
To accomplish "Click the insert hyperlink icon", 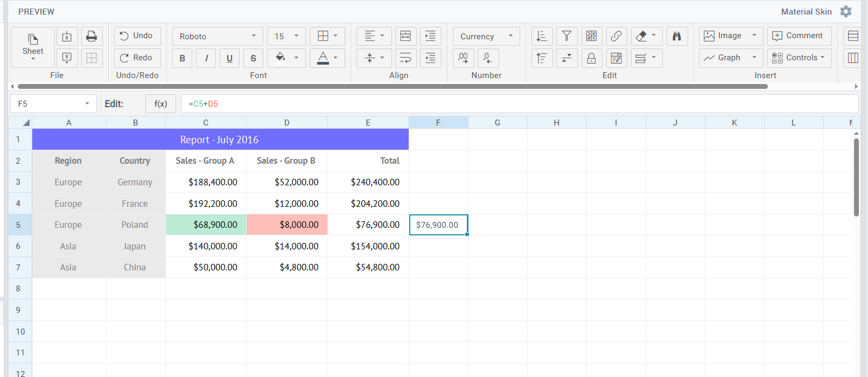I will (x=617, y=36).
